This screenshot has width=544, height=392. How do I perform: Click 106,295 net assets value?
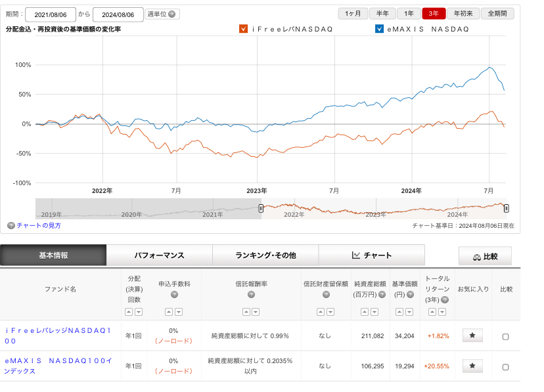point(373,366)
